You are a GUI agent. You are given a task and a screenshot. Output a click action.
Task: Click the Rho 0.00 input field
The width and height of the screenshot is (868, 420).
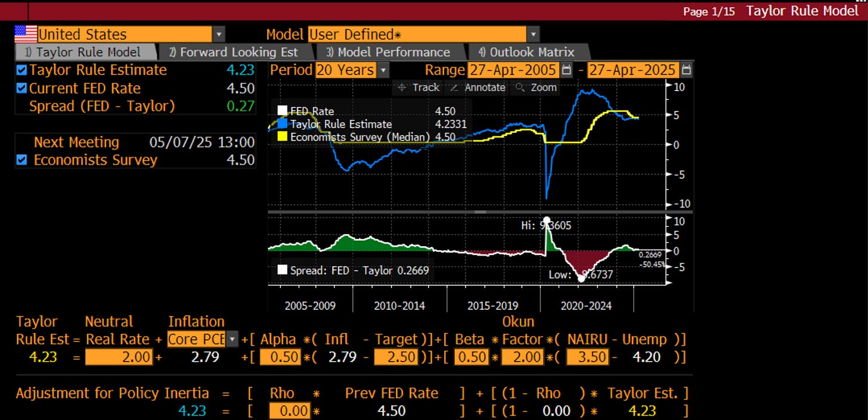click(290, 411)
